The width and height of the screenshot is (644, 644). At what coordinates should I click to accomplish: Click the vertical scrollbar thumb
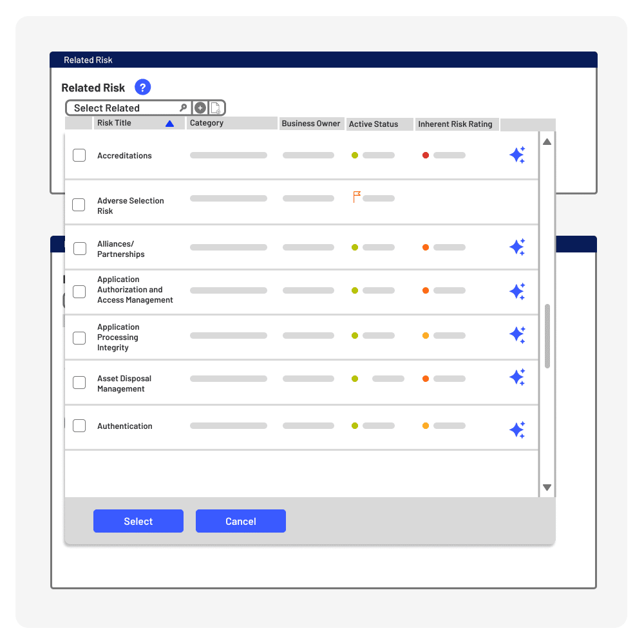[x=547, y=336]
